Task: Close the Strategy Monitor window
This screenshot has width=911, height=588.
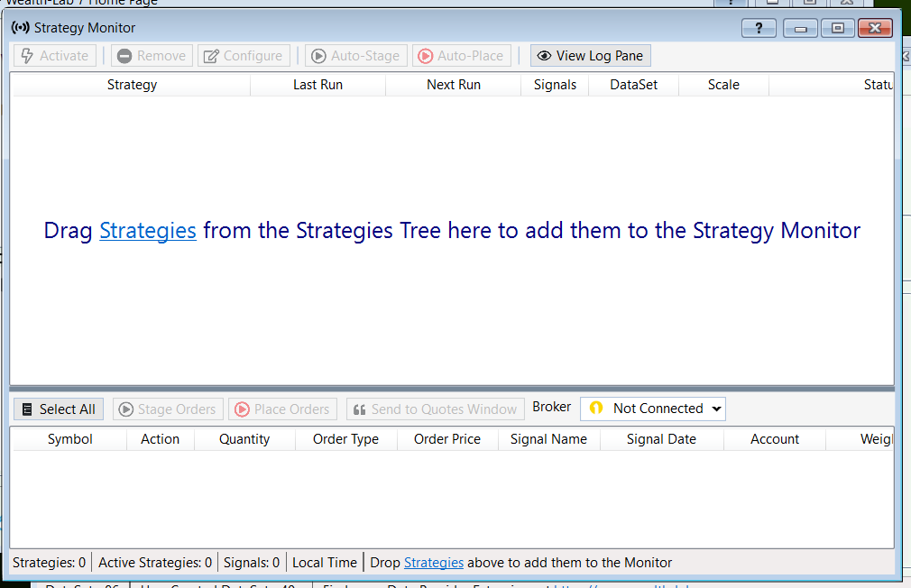Action: click(875, 28)
